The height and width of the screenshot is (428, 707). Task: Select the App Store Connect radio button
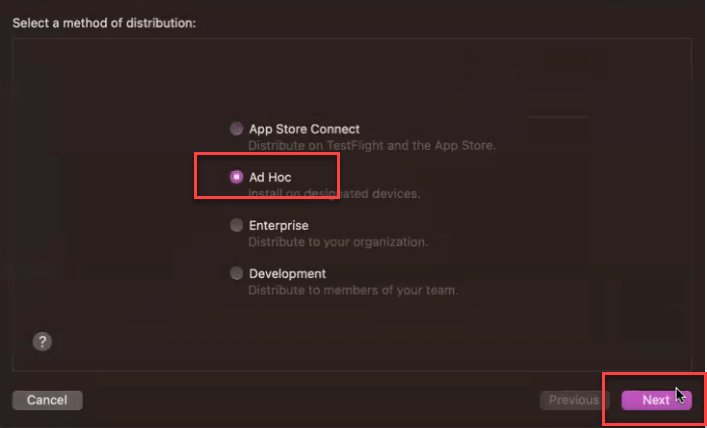pyautogui.click(x=236, y=129)
